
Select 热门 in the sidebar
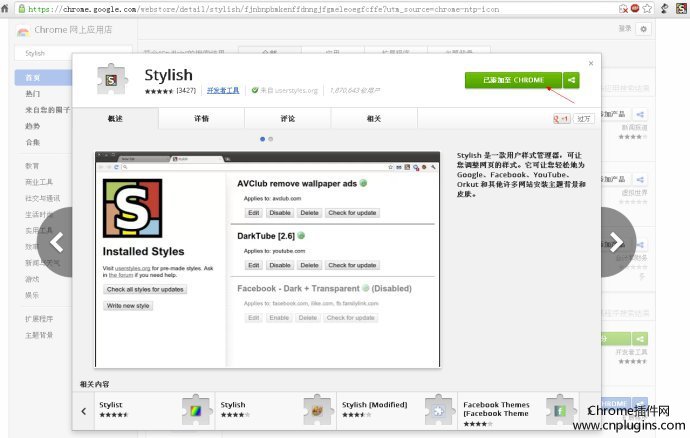point(33,93)
